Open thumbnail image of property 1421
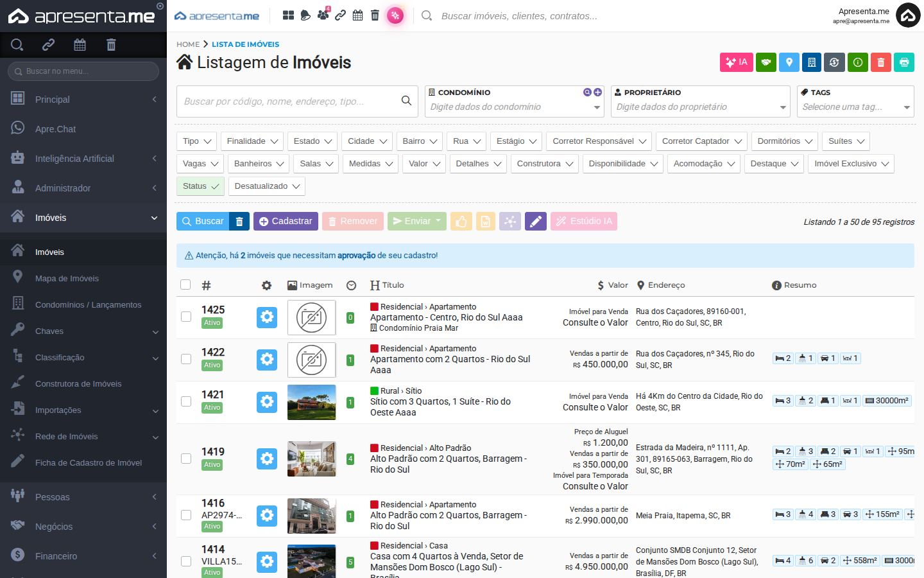This screenshot has width=924, height=578. (312, 402)
